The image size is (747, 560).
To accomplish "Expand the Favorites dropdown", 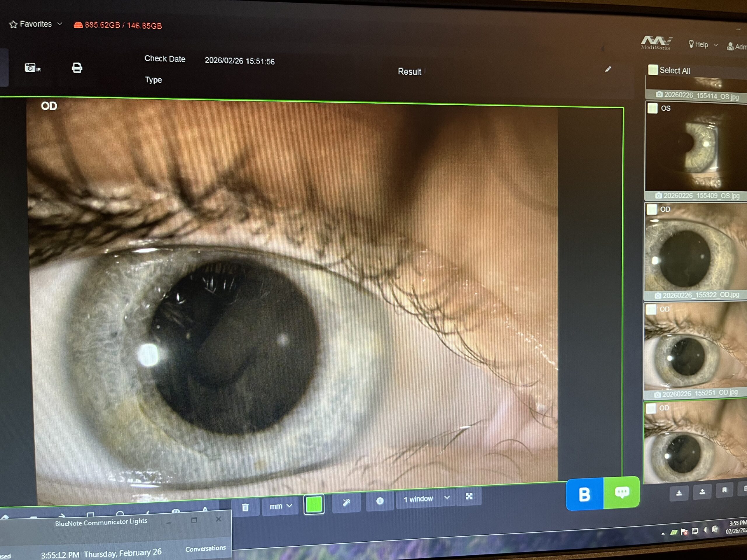I will (x=36, y=24).
